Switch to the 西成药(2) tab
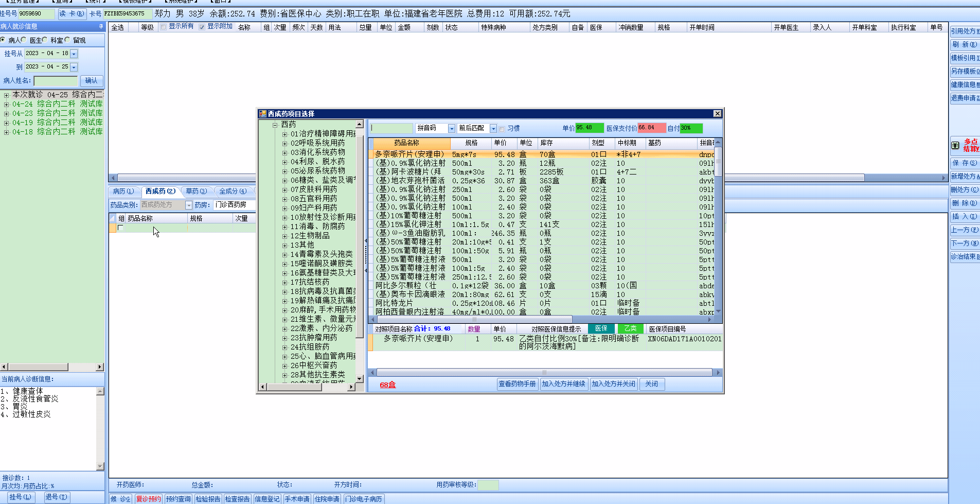 tap(160, 191)
